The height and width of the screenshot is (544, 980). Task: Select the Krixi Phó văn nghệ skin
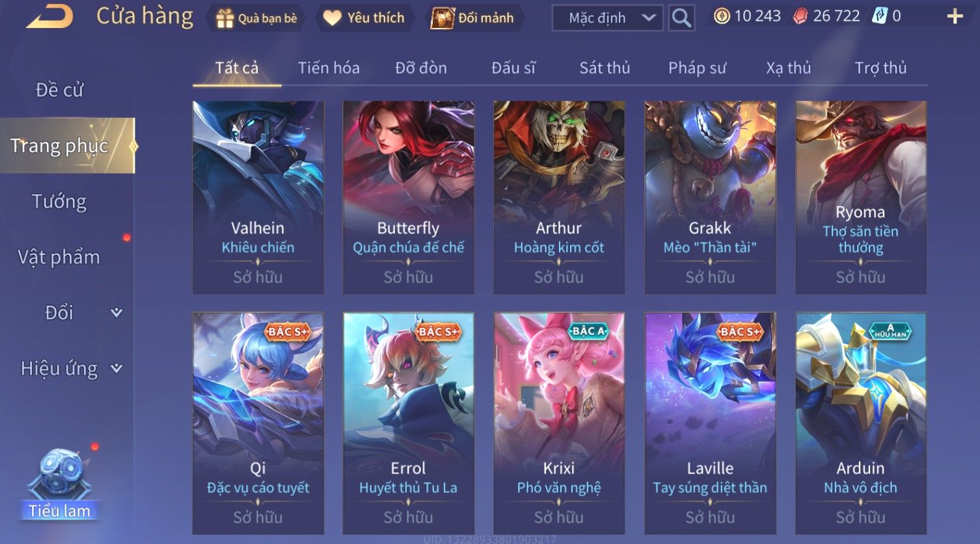559,424
